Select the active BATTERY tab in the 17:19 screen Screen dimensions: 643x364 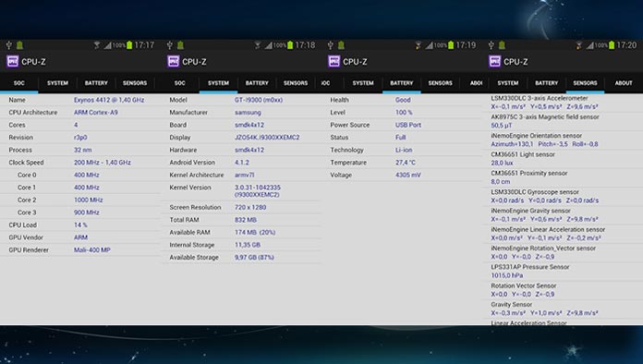[x=402, y=83]
